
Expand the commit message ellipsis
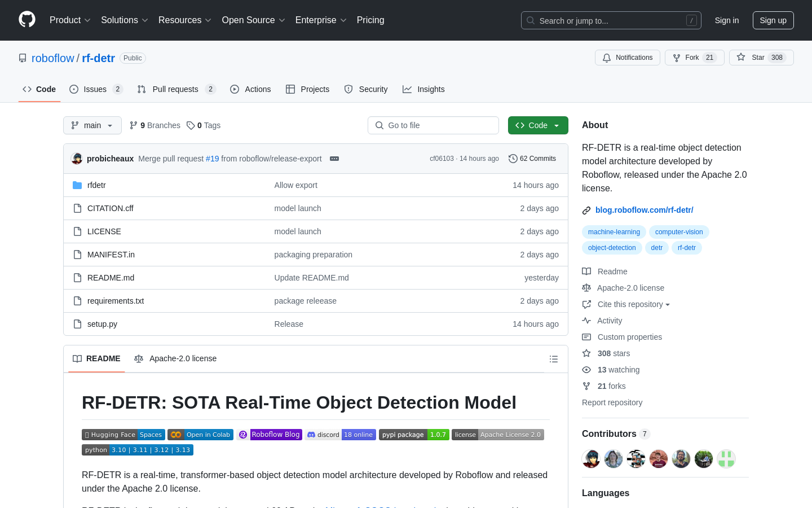click(334, 159)
